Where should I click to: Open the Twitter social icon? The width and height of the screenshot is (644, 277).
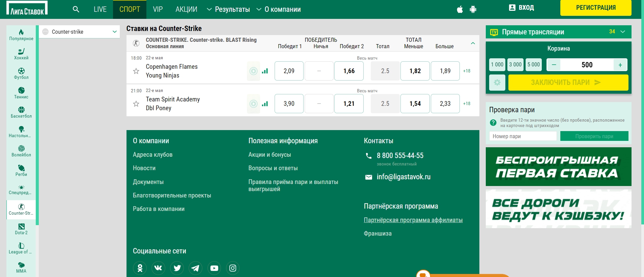coord(177,268)
